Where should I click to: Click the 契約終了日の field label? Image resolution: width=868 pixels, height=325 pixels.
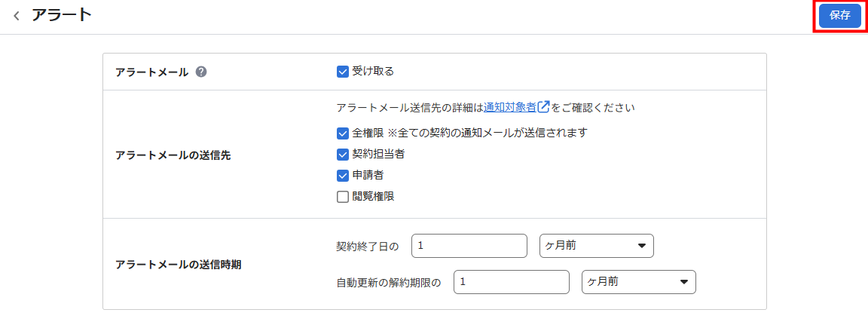(368, 247)
